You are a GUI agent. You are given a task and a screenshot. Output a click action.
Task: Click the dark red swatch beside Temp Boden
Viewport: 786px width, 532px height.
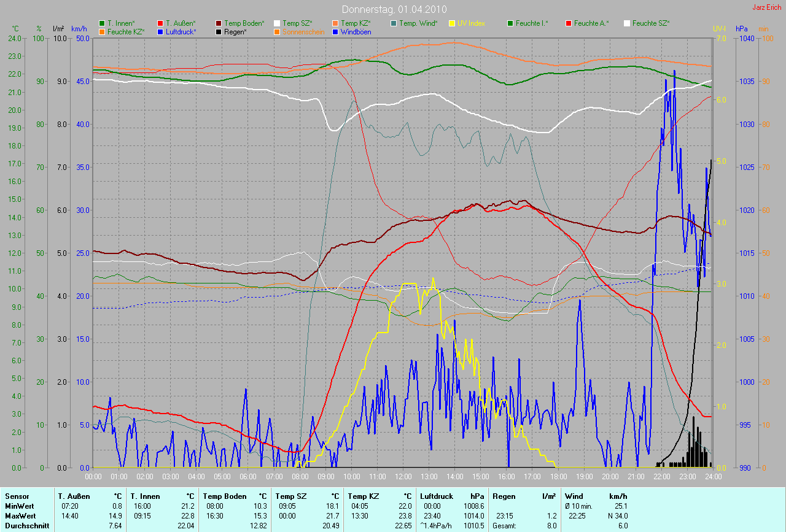(x=219, y=23)
